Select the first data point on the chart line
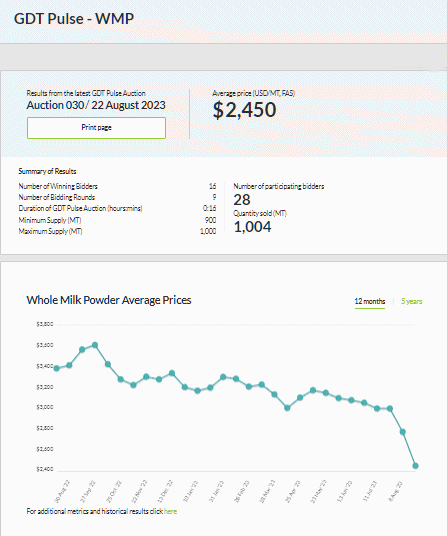Viewport: 447px width, 536px height. (57, 368)
